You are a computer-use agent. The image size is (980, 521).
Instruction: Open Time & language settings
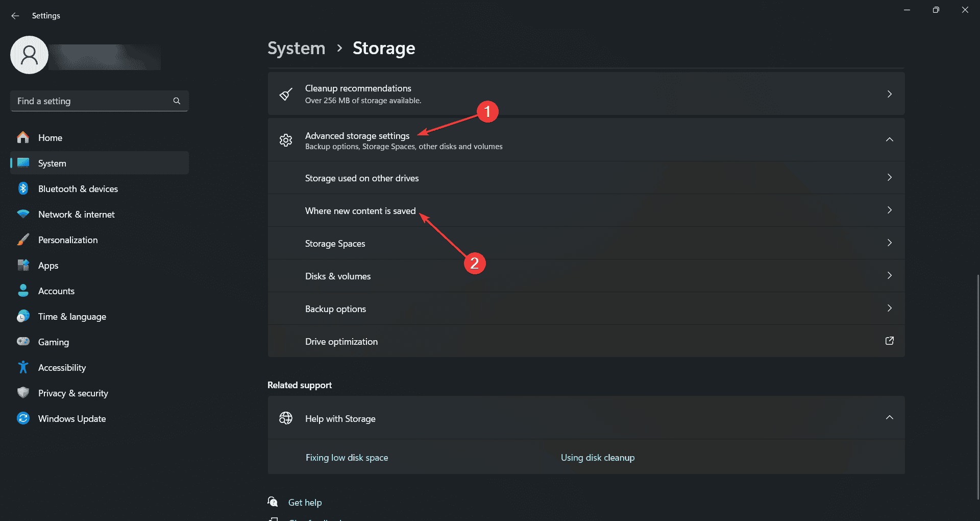pos(72,317)
